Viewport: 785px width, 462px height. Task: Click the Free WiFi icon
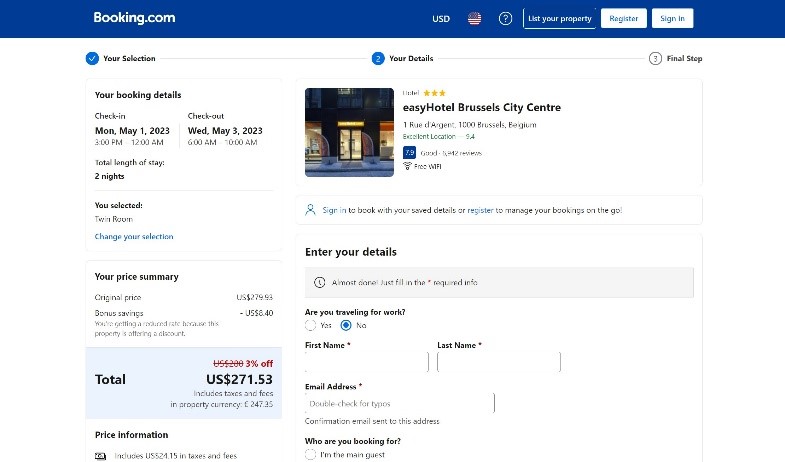pyautogui.click(x=408, y=166)
